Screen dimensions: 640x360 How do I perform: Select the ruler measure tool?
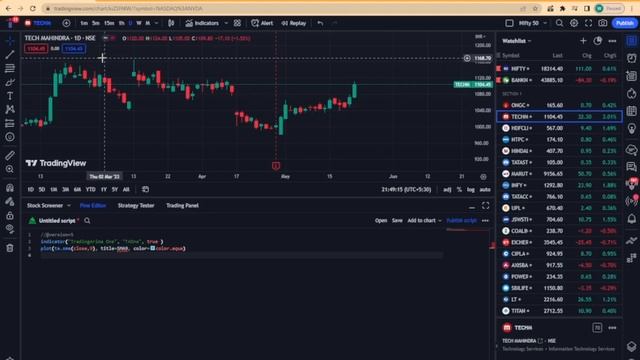tap(10, 155)
